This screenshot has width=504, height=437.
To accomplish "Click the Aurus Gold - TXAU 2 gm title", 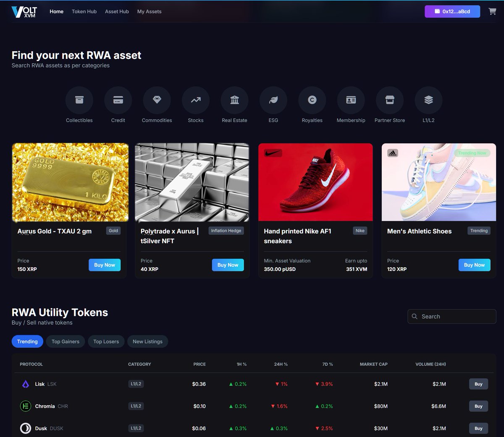I will [x=55, y=231].
